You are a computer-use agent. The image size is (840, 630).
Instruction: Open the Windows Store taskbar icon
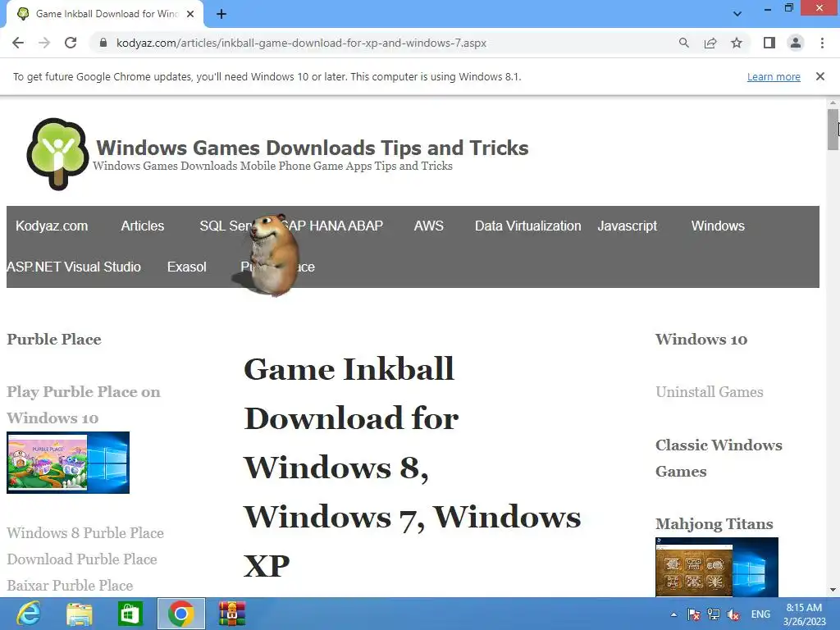click(130, 614)
